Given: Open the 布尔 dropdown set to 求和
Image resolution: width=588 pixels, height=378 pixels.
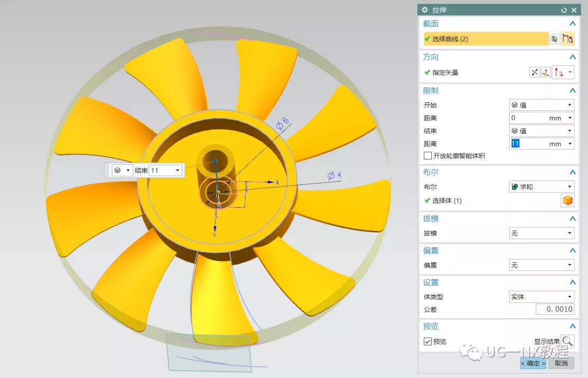Looking at the screenshot, I should pos(542,187).
